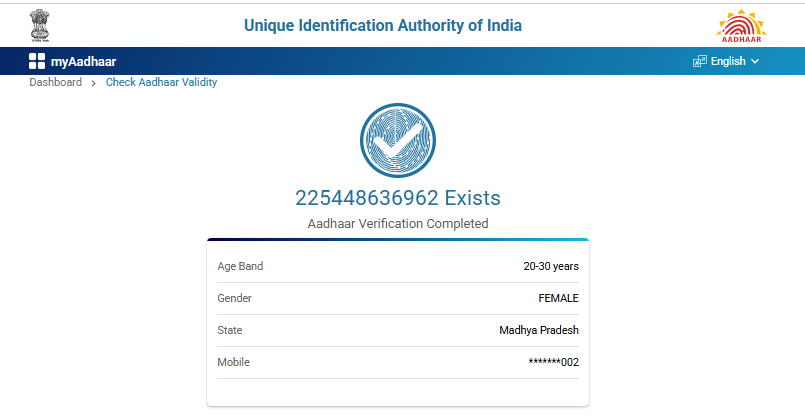Click the language translate icon
The image size is (805, 420).
tap(700, 61)
